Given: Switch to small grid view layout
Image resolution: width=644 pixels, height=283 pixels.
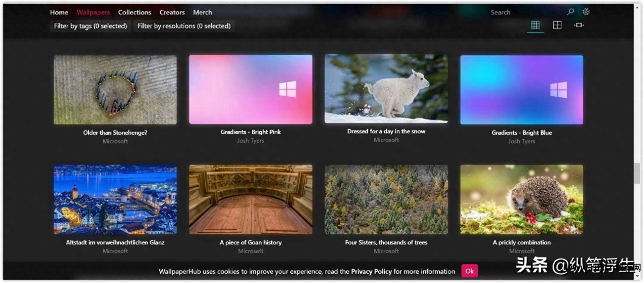Looking at the screenshot, I should click(535, 25).
